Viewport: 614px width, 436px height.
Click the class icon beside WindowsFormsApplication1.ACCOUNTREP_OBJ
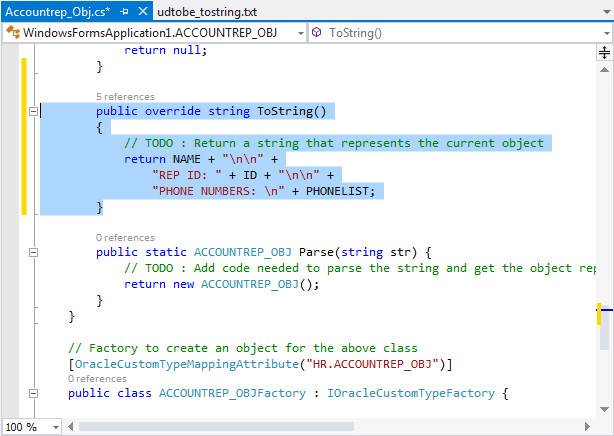click(13, 32)
